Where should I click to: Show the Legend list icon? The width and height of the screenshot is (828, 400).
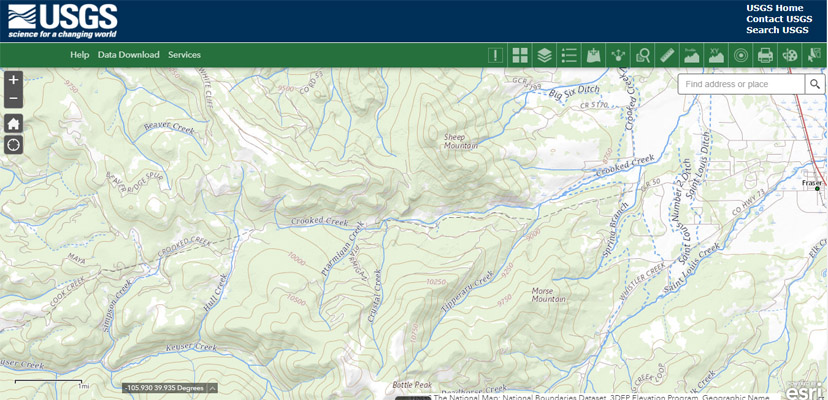pos(569,55)
